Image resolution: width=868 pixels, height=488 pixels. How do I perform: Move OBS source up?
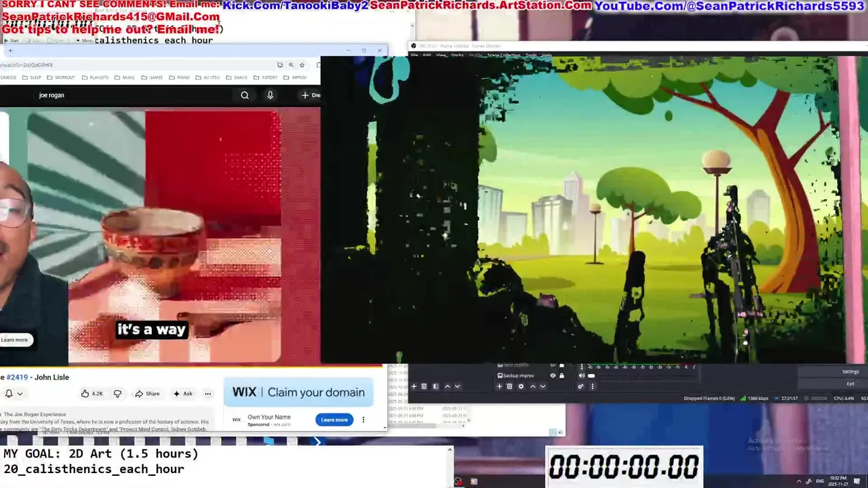[532, 386]
